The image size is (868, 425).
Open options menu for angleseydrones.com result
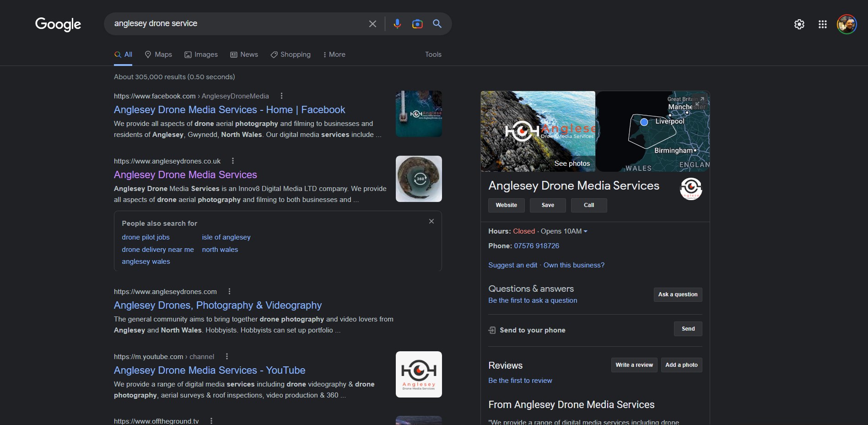point(229,291)
